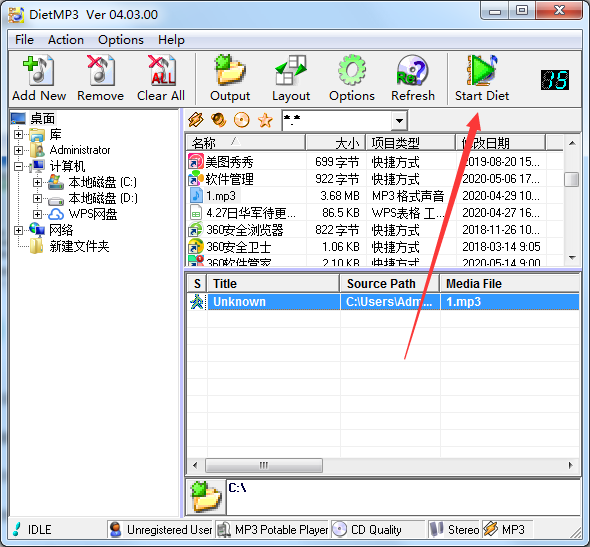Select the 360安全卫士 shortcut
Image resolution: width=590 pixels, height=547 pixels.
(x=239, y=247)
